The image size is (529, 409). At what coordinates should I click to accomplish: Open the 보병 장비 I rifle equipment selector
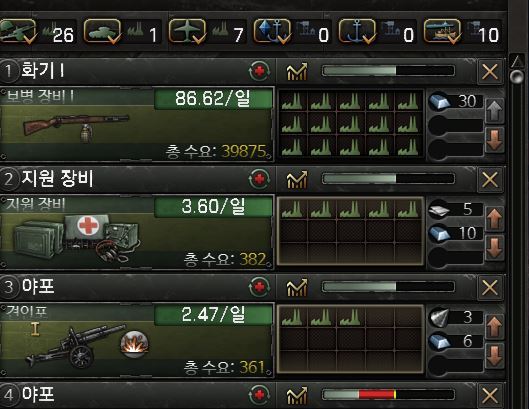pos(137,124)
